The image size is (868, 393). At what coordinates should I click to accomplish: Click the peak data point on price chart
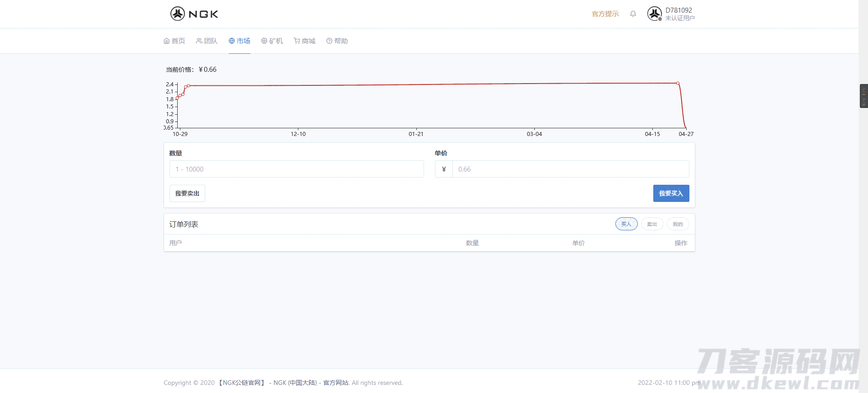[678, 83]
